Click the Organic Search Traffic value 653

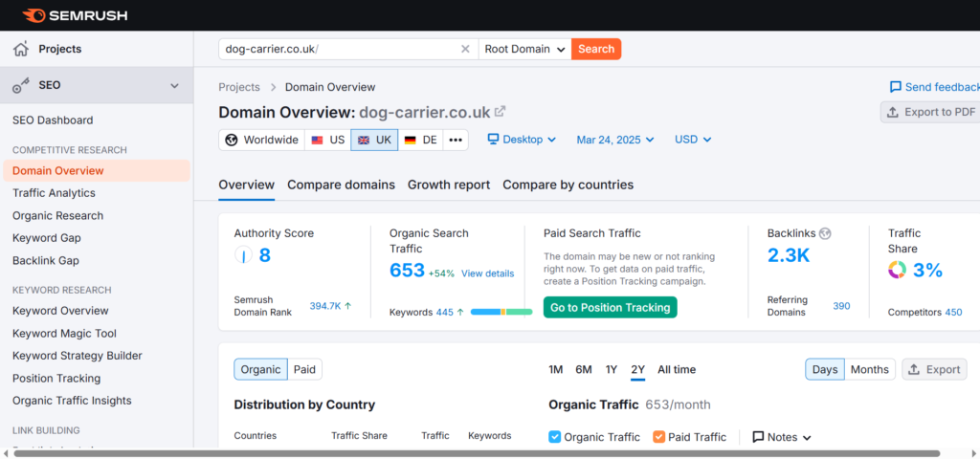click(407, 271)
